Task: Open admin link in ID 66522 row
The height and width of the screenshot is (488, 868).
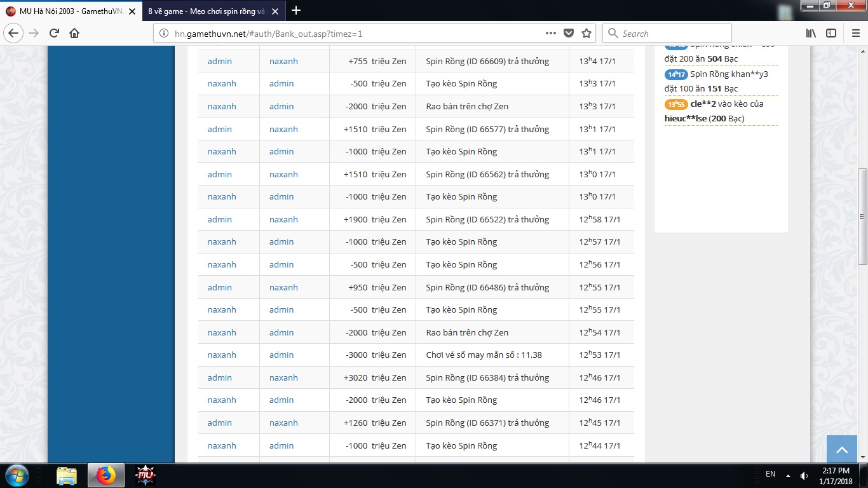Action: [x=219, y=219]
